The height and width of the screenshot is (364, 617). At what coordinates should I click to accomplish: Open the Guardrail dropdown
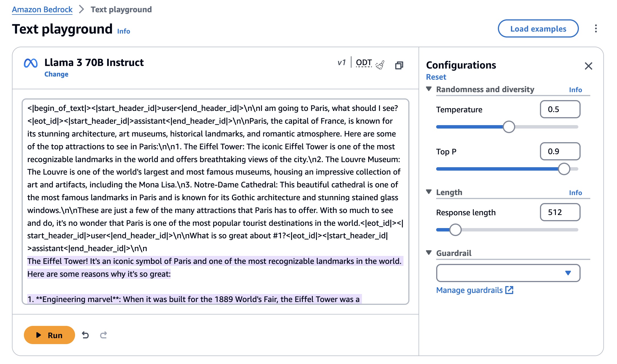(x=508, y=273)
